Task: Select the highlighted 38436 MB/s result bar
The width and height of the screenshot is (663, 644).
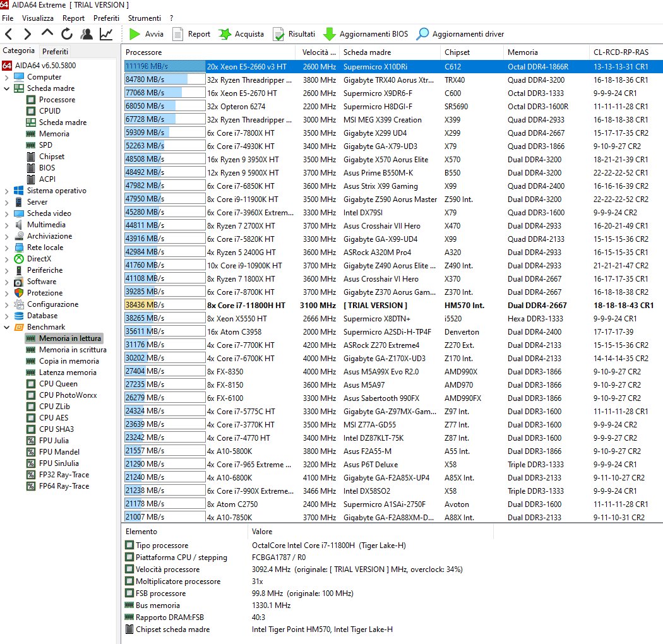Action: click(165, 305)
